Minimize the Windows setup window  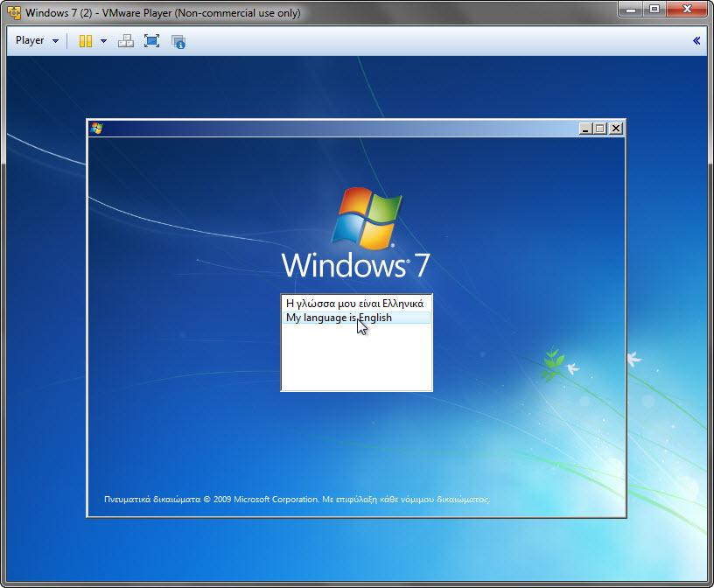(585, 129)
